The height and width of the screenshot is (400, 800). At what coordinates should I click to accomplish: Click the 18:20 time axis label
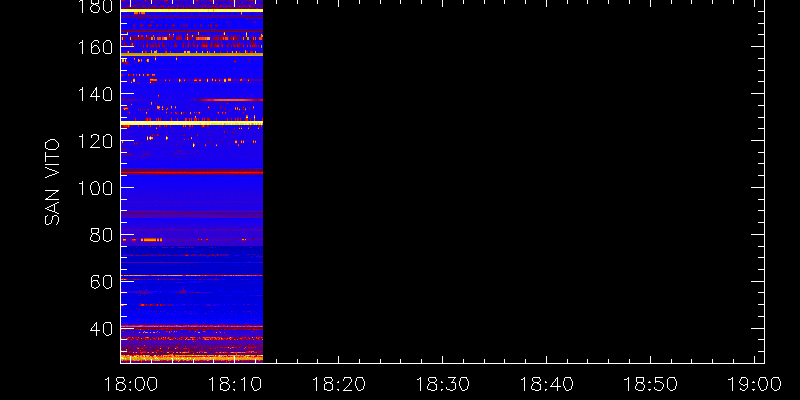338,384
